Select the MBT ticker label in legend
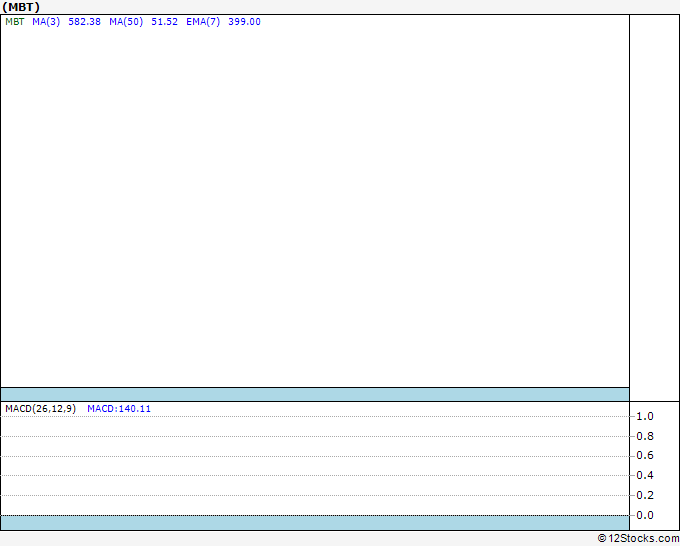This screenshot has width=680, height=546. (x=15, y=22)
